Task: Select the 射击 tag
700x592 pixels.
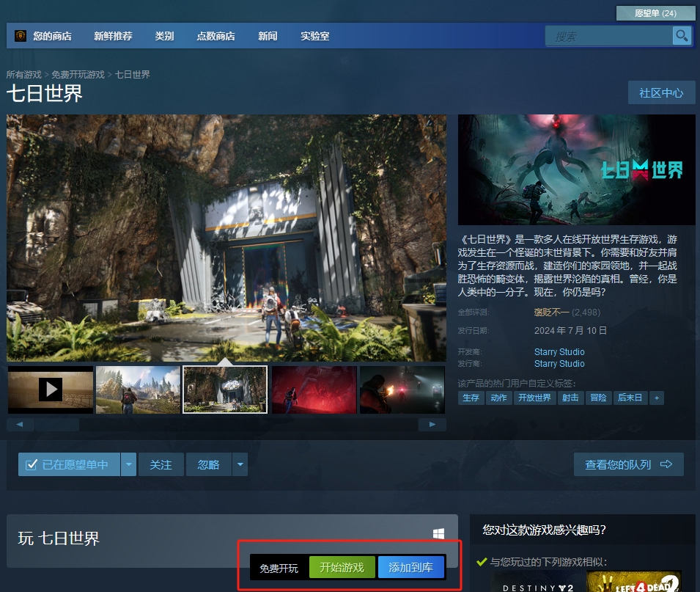Action: coord(570,398)
